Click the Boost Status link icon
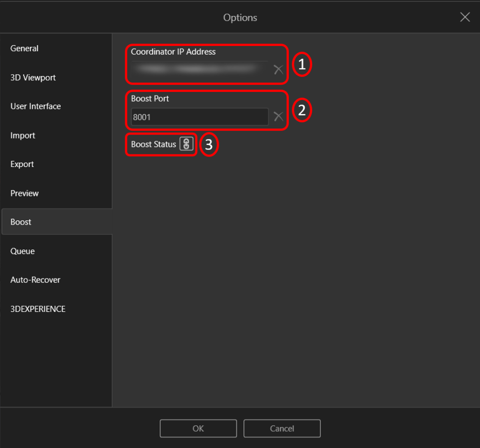The image size is (480, 448). pyautogui.click(x=186, y=144)
